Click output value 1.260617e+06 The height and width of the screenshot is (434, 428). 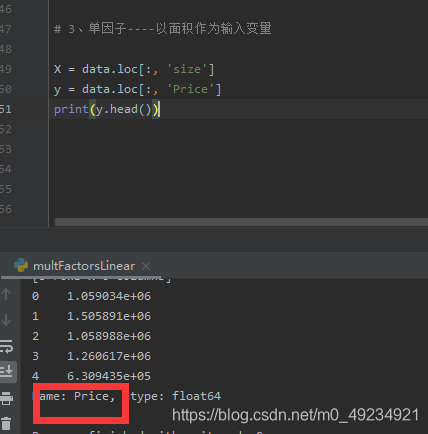click(109, 356)
